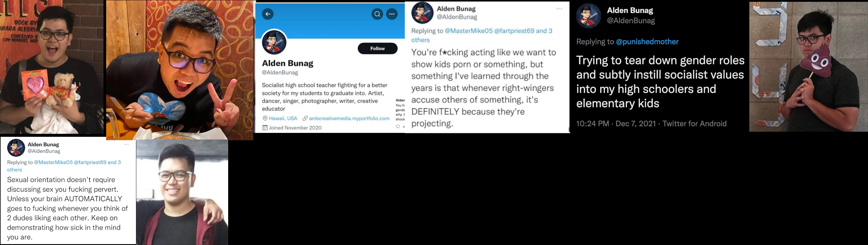The image size is (868, 245).
Task: Click the Twitter for Android source label
Action: pyautogui.click(x=694, y=123)
